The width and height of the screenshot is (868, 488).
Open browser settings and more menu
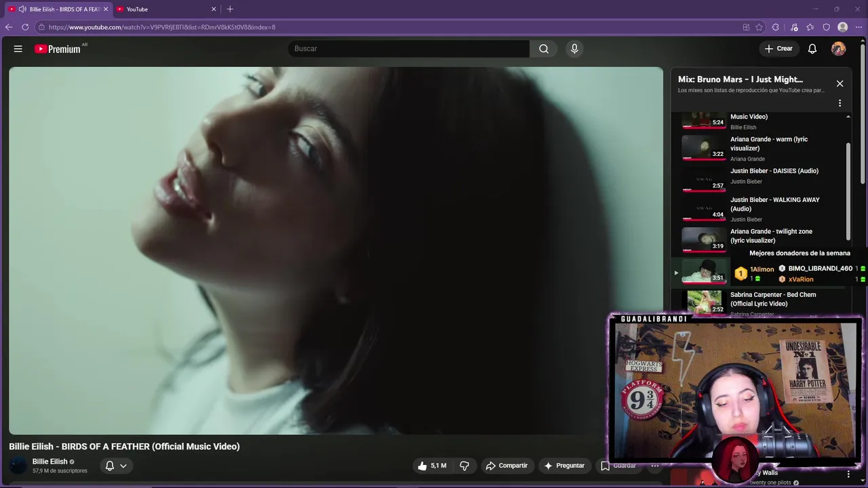point(859,27)
